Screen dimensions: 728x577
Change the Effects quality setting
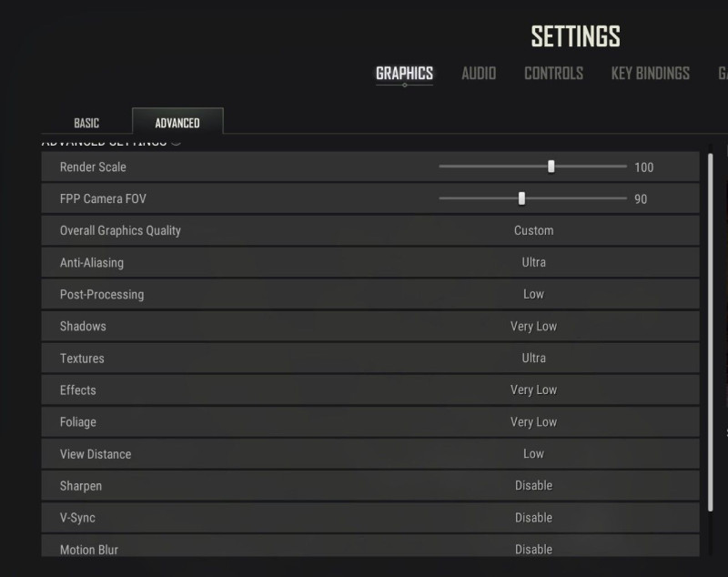tap(533, 390)
